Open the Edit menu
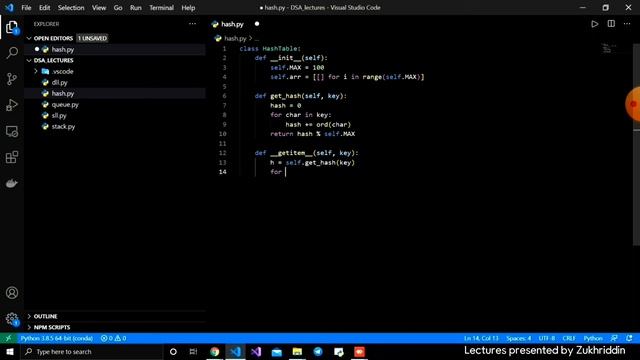The width and height of the screenshot is (640, 360). tap(44, 8)
